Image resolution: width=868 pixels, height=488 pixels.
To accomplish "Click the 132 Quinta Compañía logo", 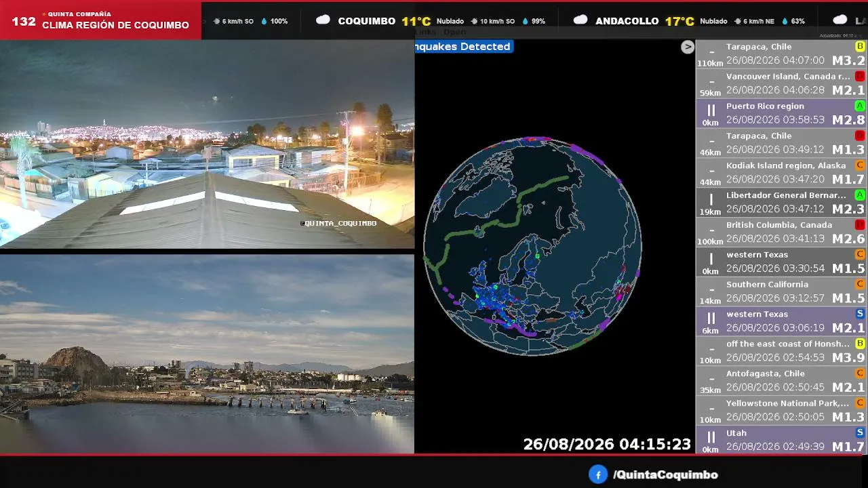I will tap(23, 21).
